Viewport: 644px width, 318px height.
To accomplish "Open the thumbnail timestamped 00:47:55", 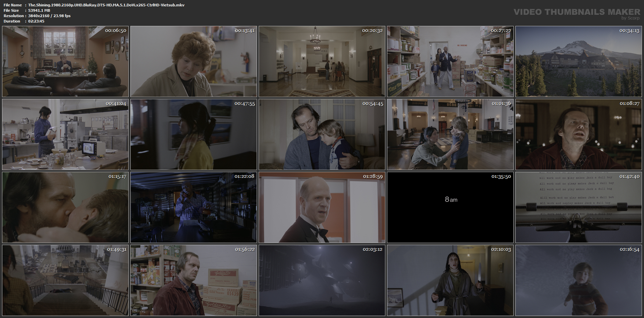I will click(194, 134).
